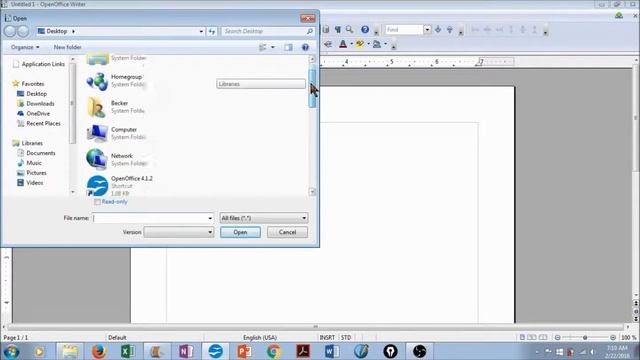Click the zoom slider handle in status bar
The image size is (640, 360).
click(585, 338)
